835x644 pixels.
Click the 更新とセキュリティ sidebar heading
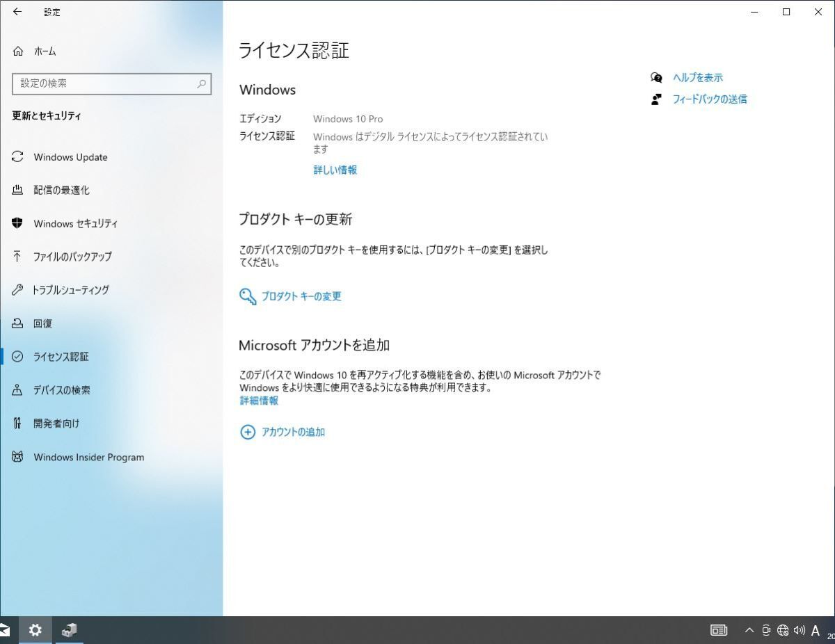47,116
